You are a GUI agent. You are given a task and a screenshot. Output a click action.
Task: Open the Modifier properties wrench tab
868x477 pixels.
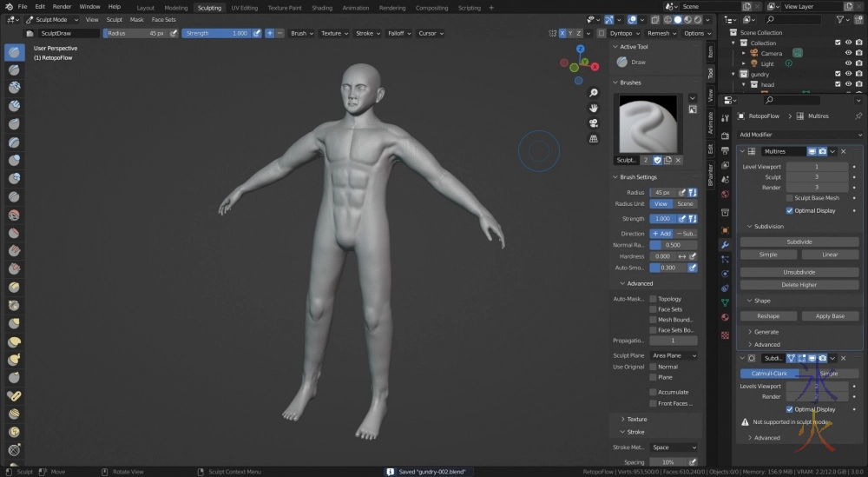(725, 245)
